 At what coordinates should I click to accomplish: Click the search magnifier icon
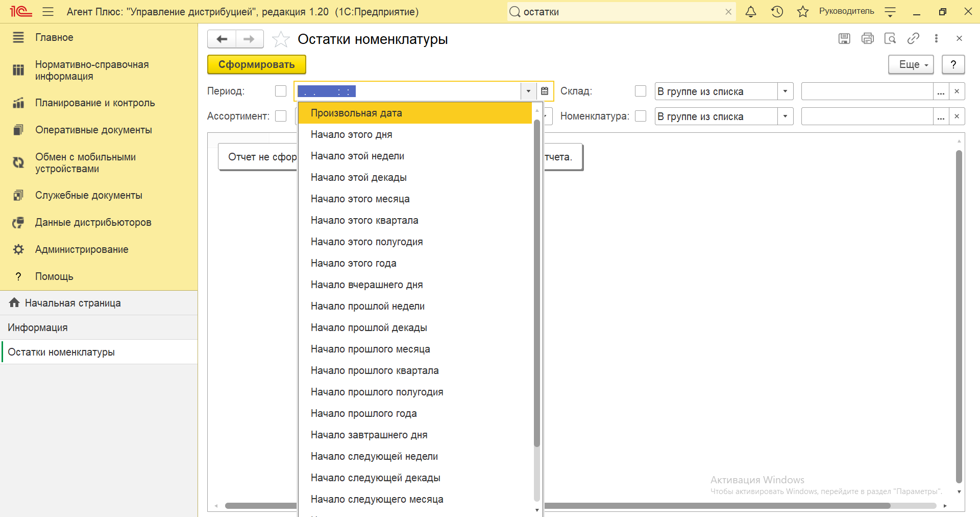pyautogui.click(x=515, y=12)
